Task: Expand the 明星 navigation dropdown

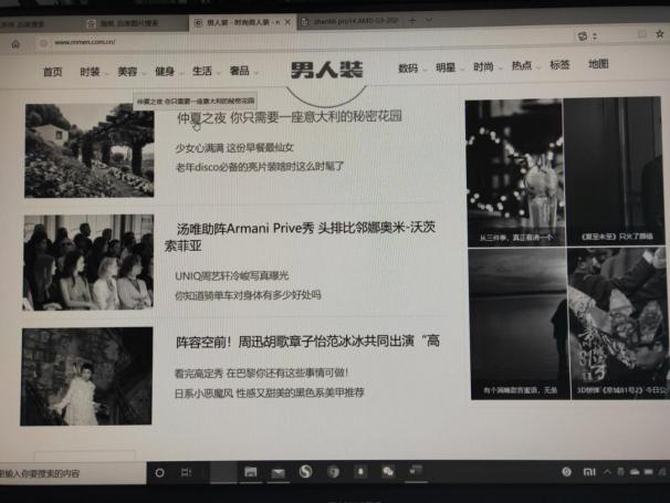Action: point(447,68)
